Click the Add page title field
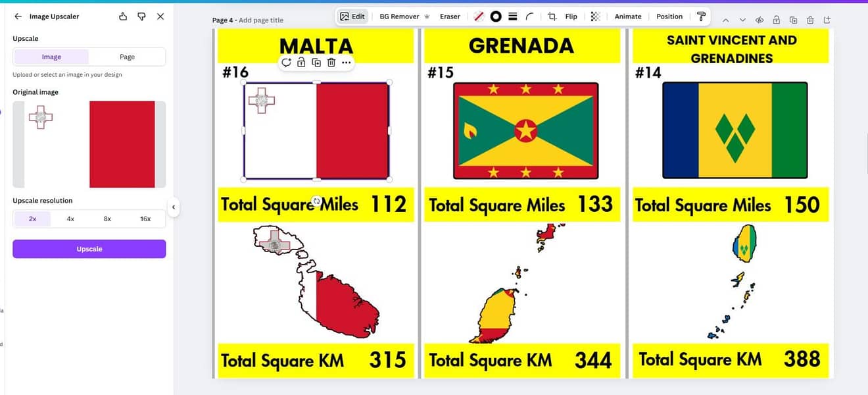The image size is (868, 395). (261, 20)
